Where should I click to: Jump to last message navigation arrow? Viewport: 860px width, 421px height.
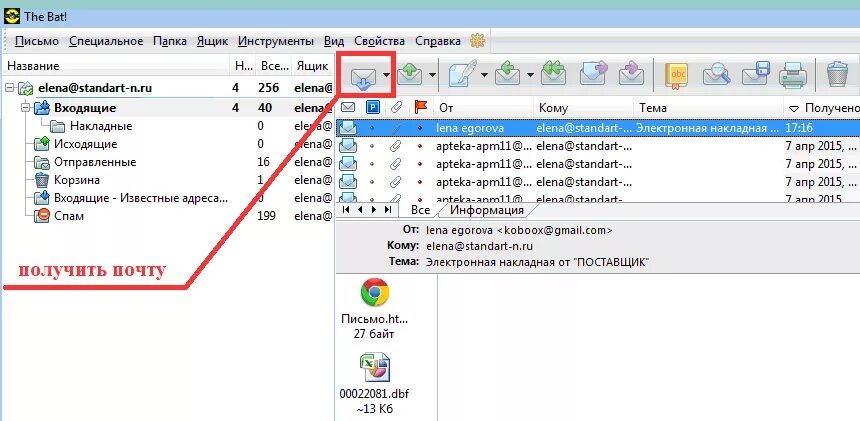coord(387,209)
